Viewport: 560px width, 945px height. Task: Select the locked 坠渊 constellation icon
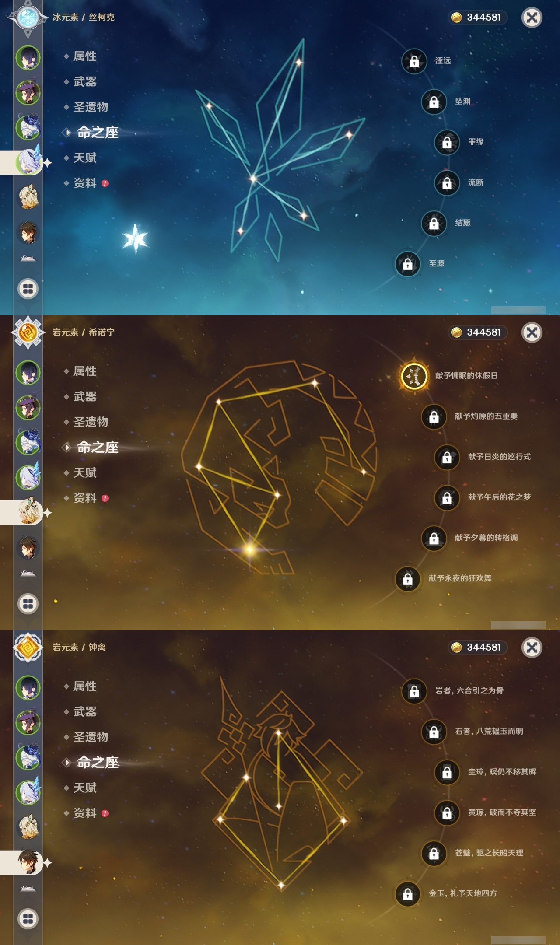pos(434,102)
